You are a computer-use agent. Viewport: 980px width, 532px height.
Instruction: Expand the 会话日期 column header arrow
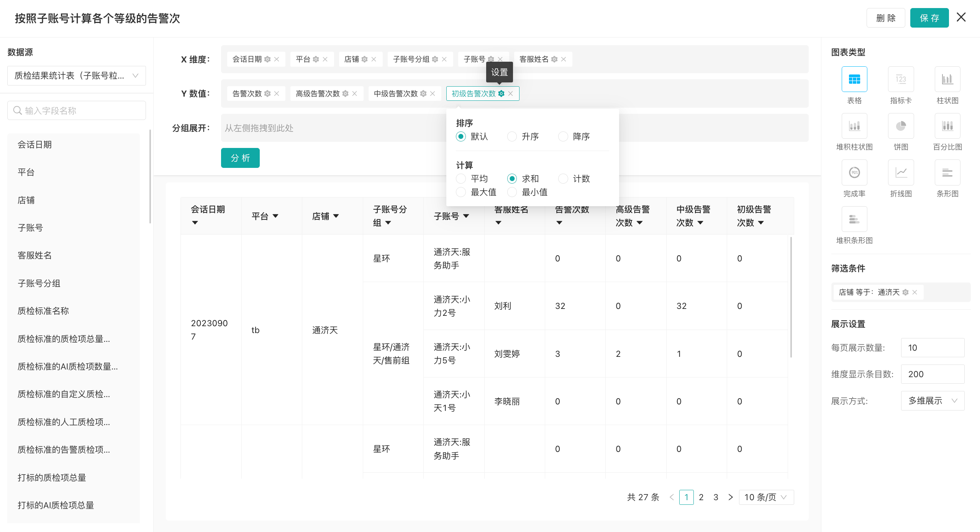(x=195, y=223)
